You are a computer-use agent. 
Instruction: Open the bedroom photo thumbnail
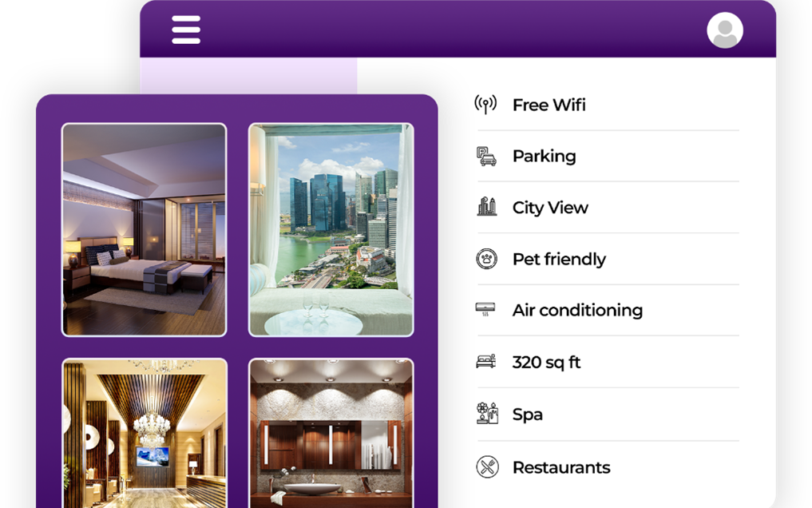point(144,230)
